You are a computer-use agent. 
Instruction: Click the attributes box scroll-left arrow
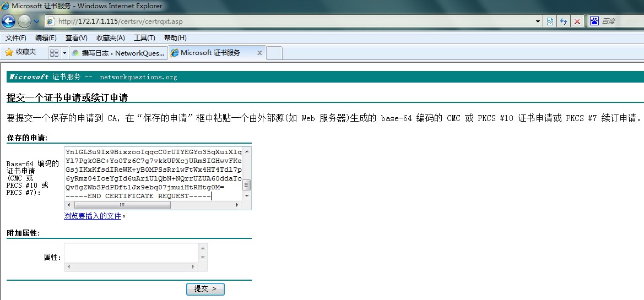click(x=69, y=267)
